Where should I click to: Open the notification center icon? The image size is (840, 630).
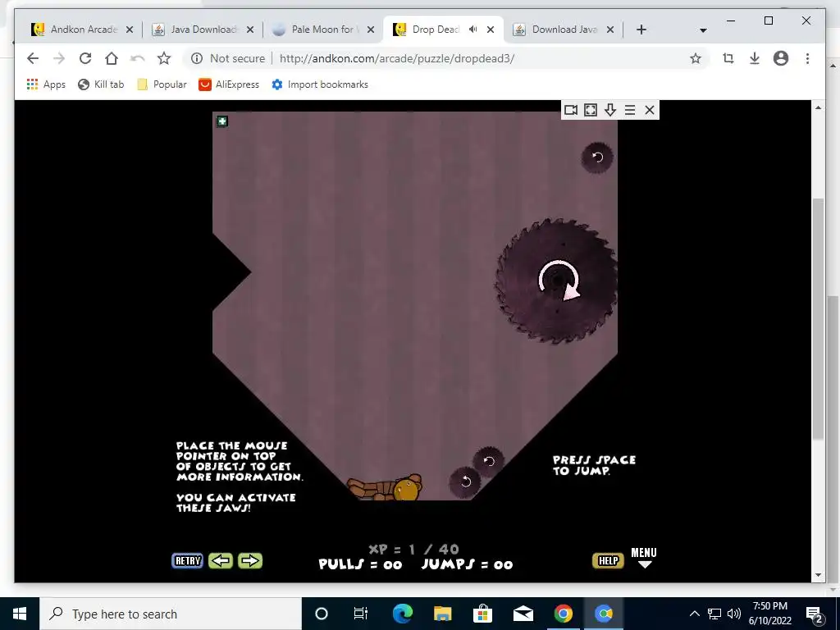[x=814, y=614]
